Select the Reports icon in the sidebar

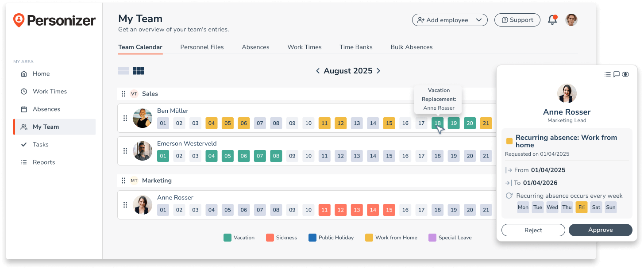[x=24, y=162]
